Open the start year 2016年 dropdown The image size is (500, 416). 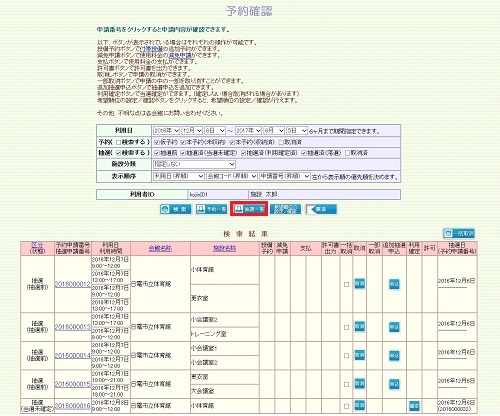coord(166,130)
